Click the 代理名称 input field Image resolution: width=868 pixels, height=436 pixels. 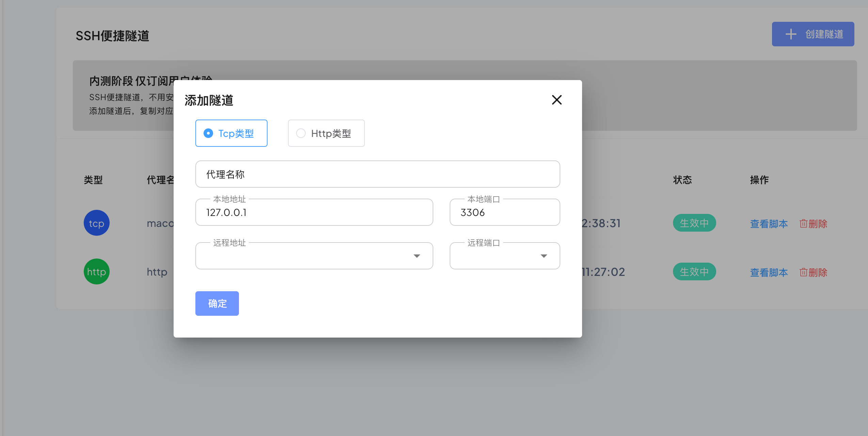pos(377,174)
